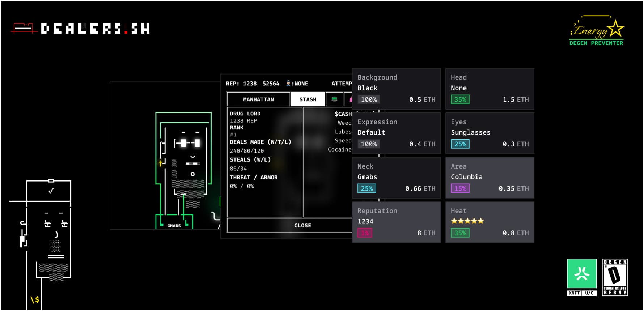Select the Background Black trait card
The height and width of the screenshot is (311, 644).
click(x=396, y=89)
